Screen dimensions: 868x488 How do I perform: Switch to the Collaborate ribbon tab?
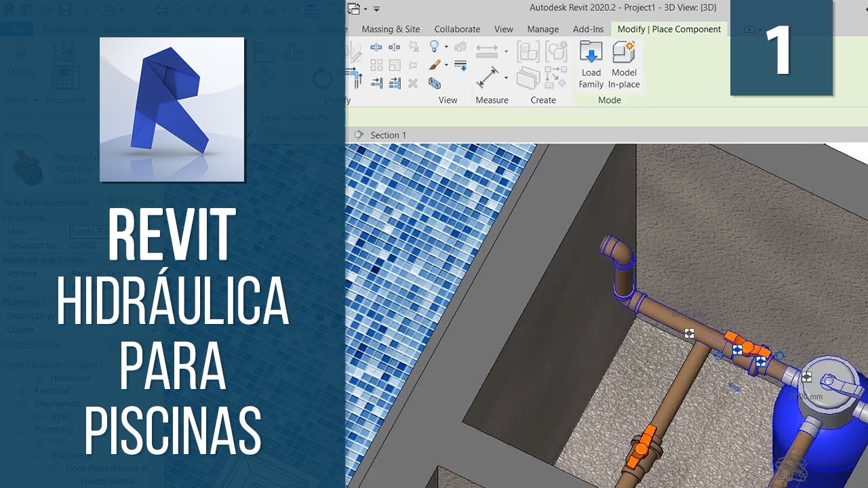tap(457, 29)
